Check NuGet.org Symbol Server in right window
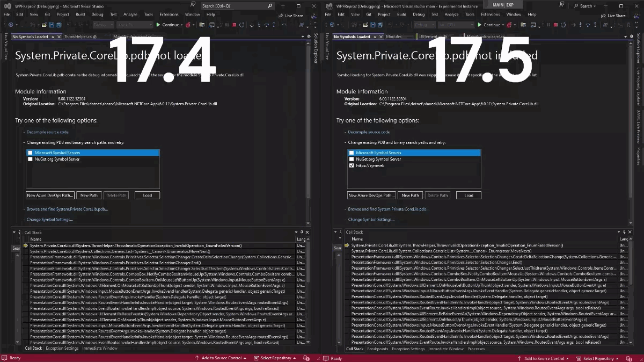 click(x=352, y=159)
